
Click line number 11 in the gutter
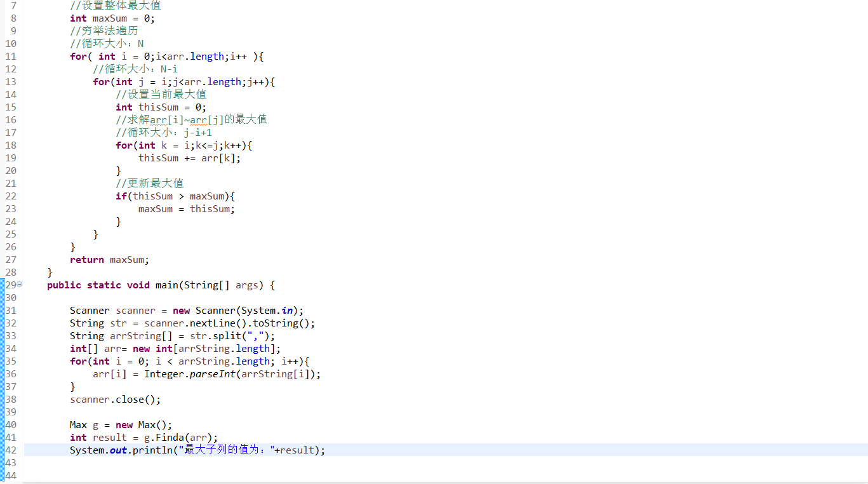click(x=11, y=57)
